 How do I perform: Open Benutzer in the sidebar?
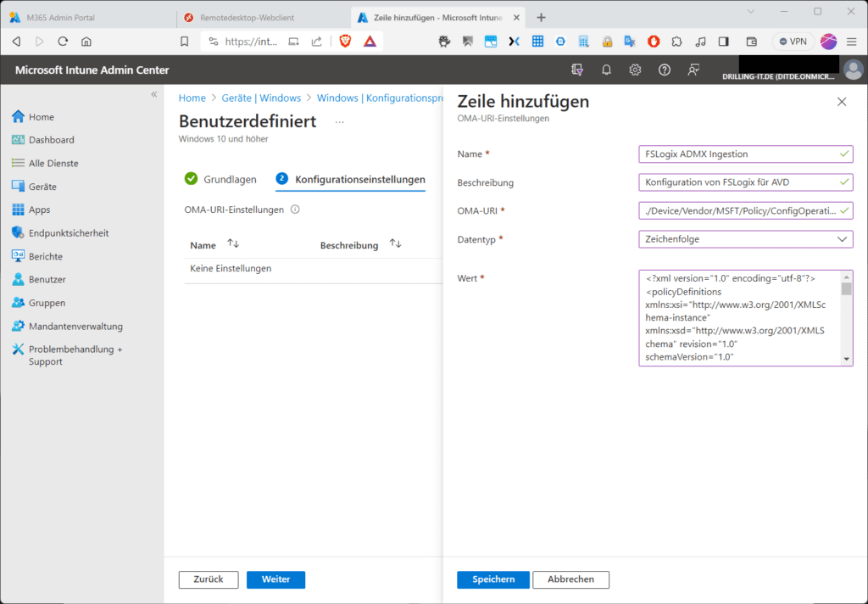[x=39, y=280]
